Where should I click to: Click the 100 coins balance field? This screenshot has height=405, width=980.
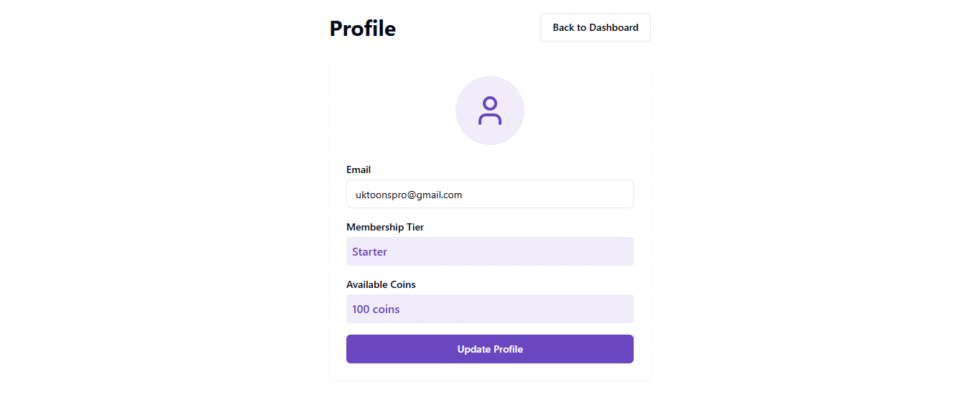[x=489, y=309]
